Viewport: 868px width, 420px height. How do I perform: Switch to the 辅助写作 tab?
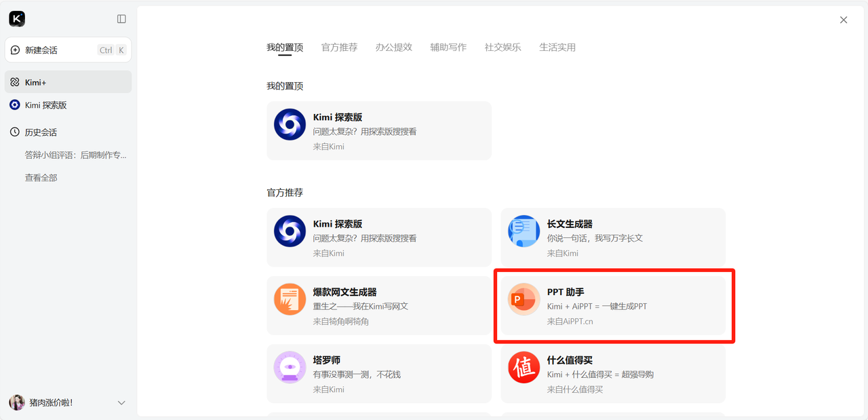(x=448, y=47)
